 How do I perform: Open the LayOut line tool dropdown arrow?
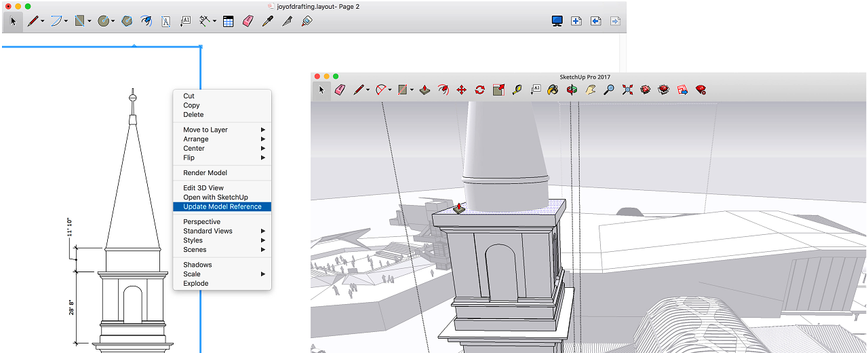click(x=43, y=22)
